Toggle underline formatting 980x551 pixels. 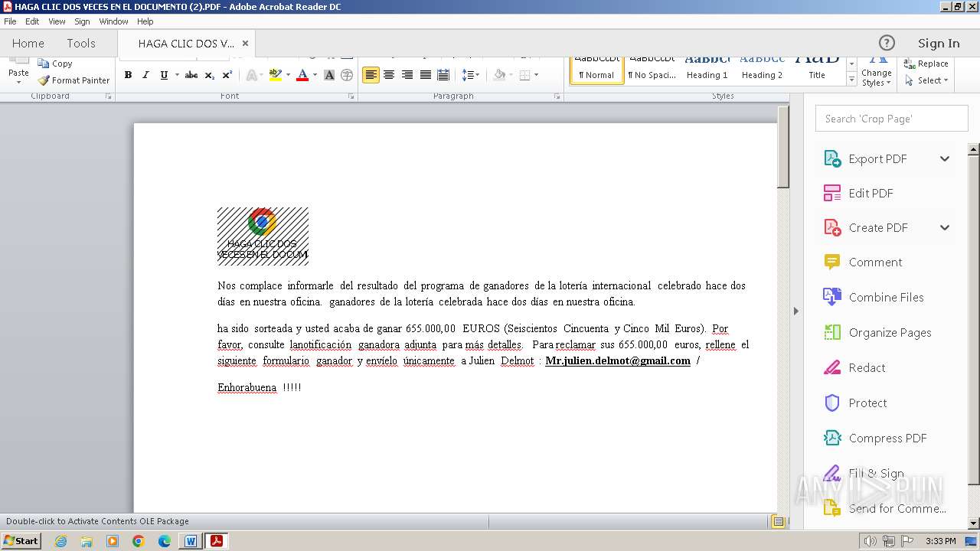(164, 75)
